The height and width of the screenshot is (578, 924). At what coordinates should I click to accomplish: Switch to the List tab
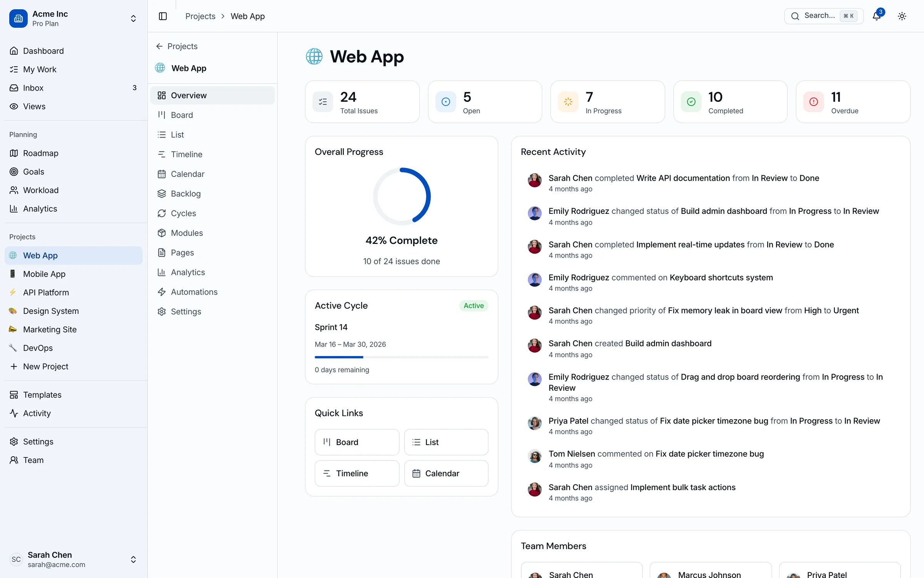click(213, 134)
